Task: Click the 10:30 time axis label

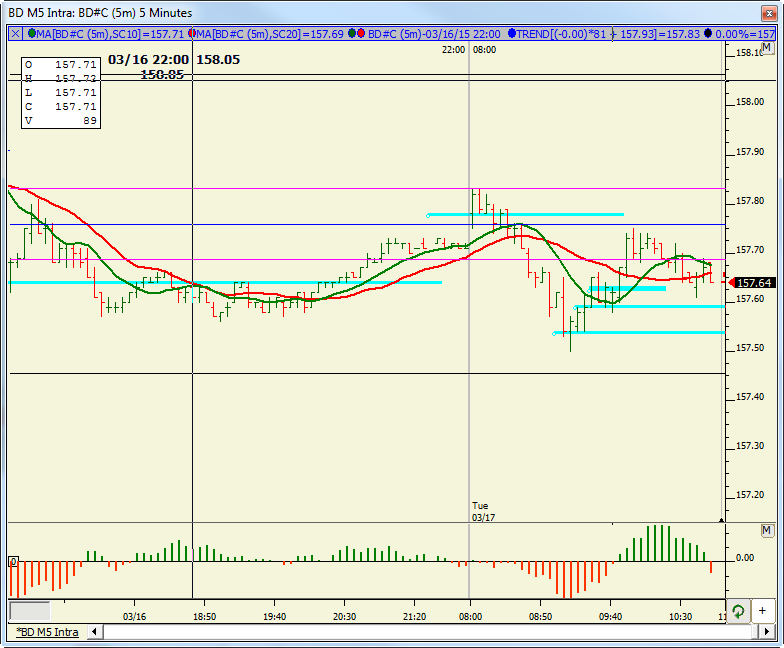Action: pos(680,616)
